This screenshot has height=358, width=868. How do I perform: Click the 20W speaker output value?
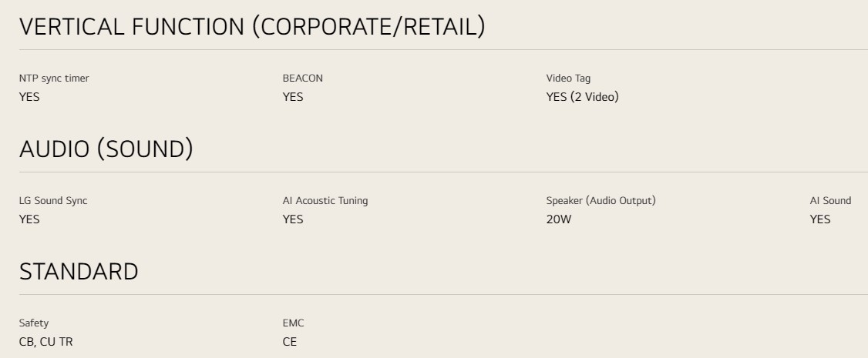[x=559, y=219]
